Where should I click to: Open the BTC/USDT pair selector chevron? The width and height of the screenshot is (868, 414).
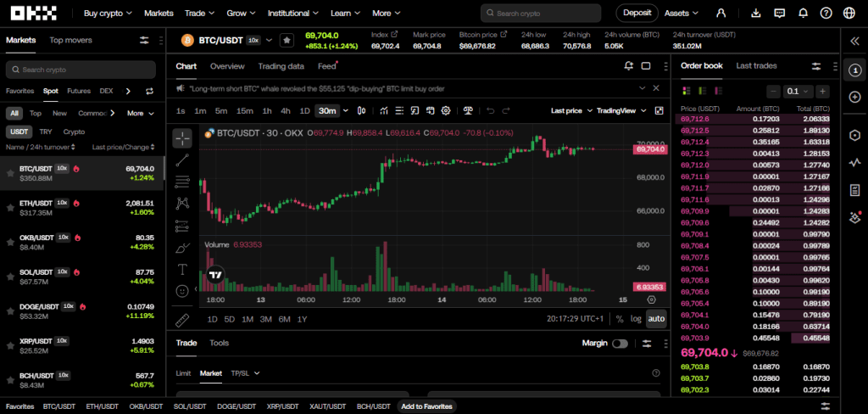tap(269, 40)
